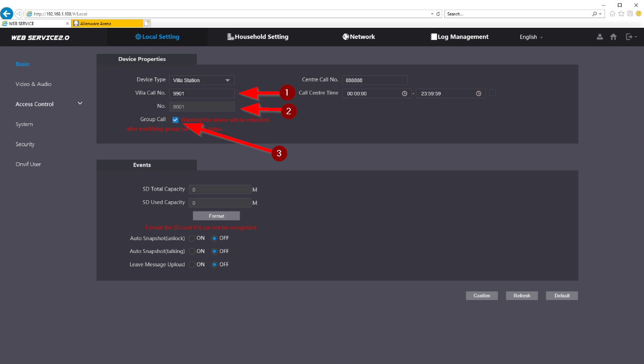Open the English language dropdown

[531, 37]
